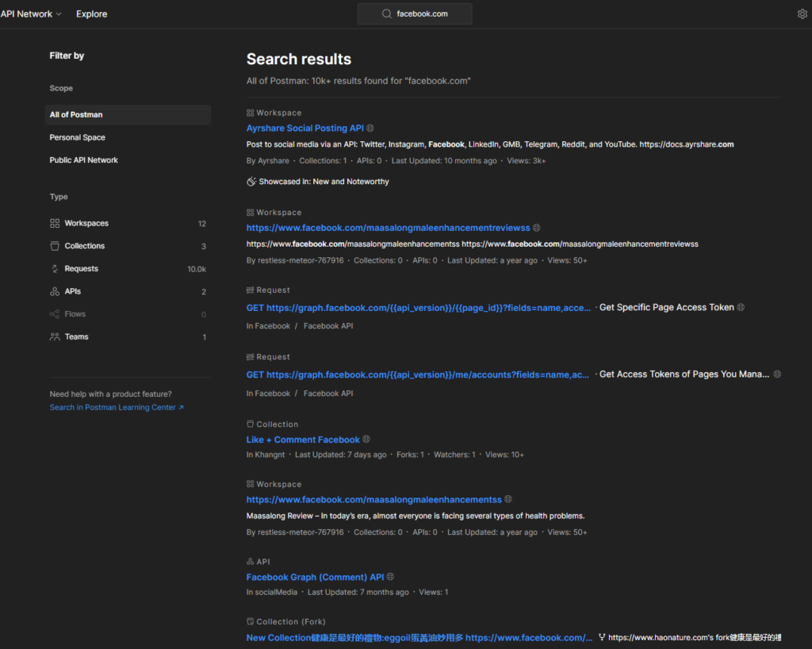Select All of Postman scope
Screen dimensions: 812x649
pos(128,114)
